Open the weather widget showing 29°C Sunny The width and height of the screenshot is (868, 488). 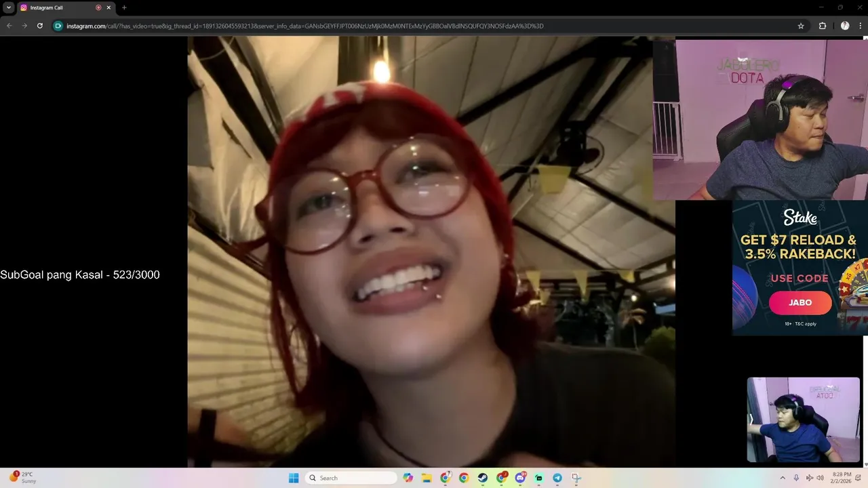click(x=22, y=478)
